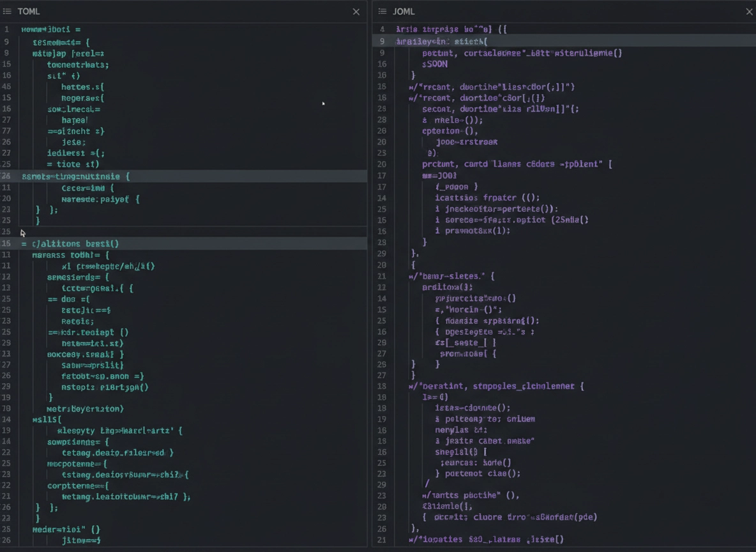Select the JOML pane title
Image resolution: width=756 pixels, height=552 pixels.
click(404, 11)
